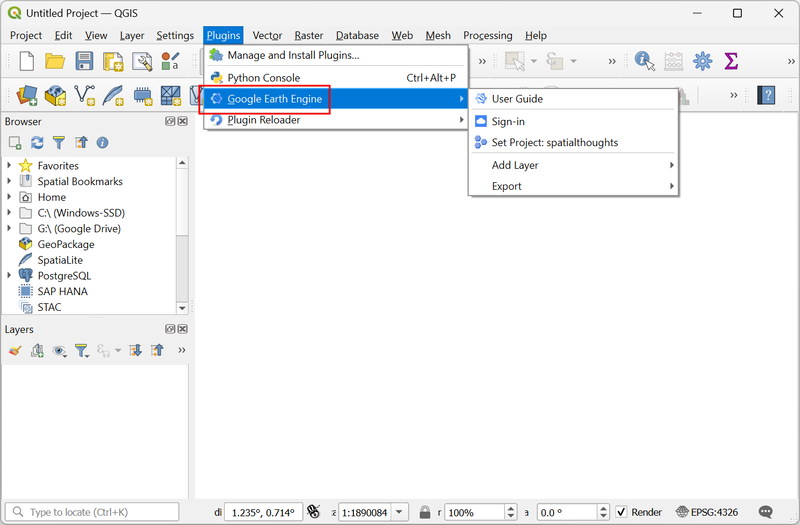800x525 pixels.
Task: Filter the Browser panel items
Action: point(59,143)
